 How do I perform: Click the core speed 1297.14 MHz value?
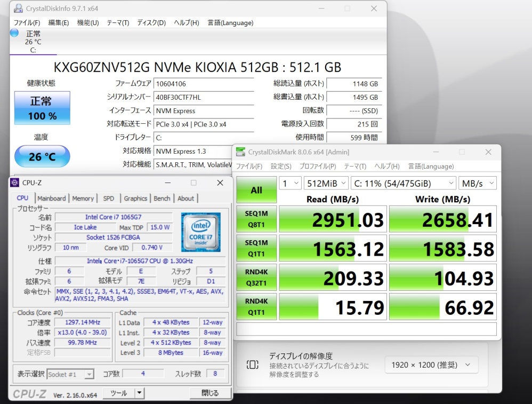click(x=83, y=322)
